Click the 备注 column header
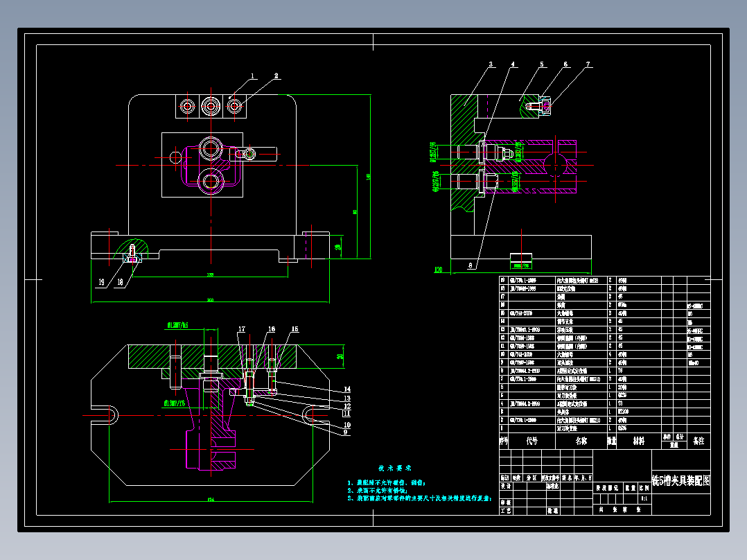This screenshot has height=560, width=747. point(698,441)
